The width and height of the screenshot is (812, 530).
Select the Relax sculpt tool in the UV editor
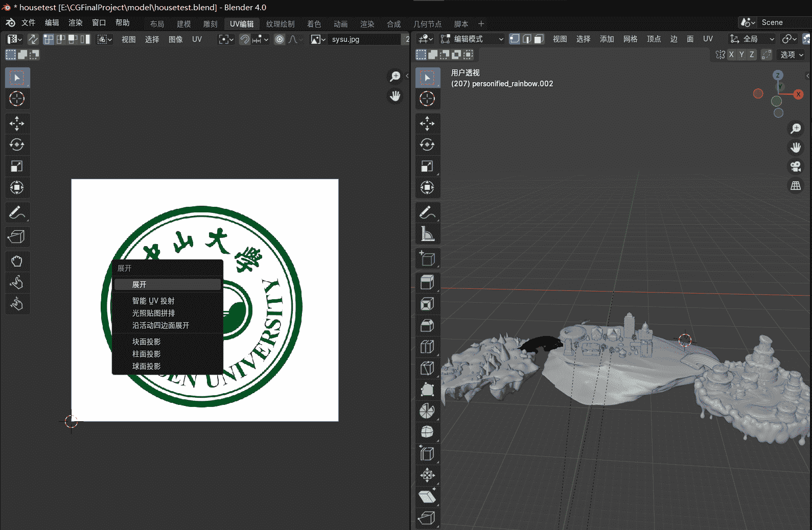click(x=17, y=282)
